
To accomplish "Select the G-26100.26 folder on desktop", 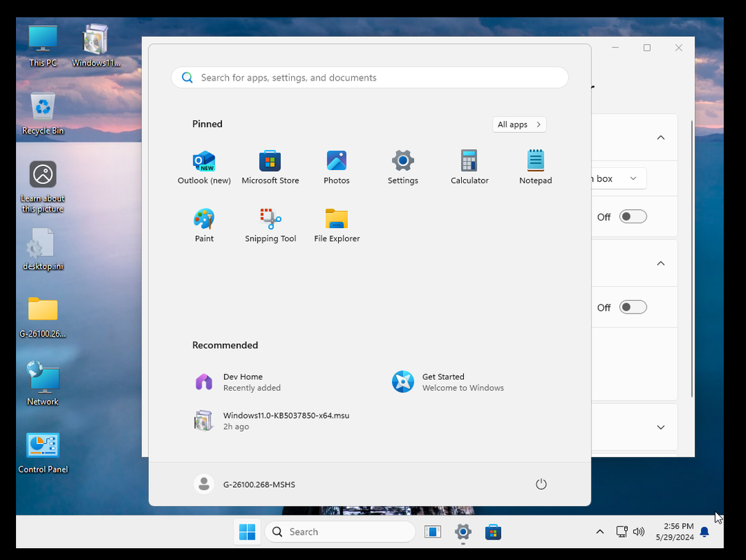I will [x=43, y=317].
